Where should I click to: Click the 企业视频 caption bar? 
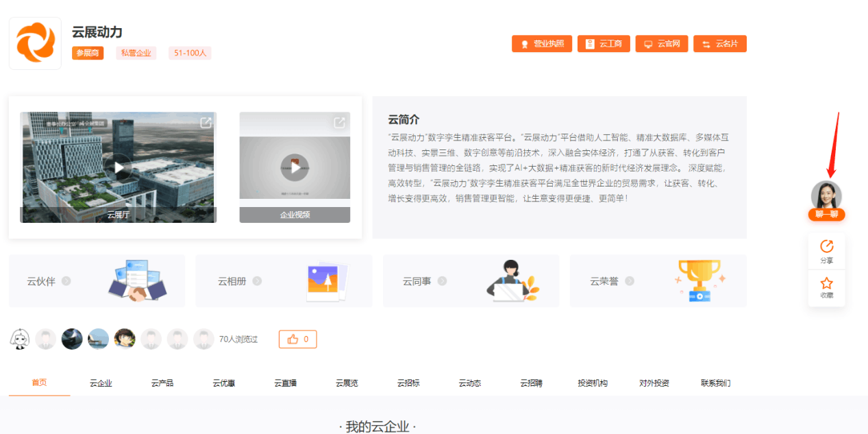[x=295, y=215]
